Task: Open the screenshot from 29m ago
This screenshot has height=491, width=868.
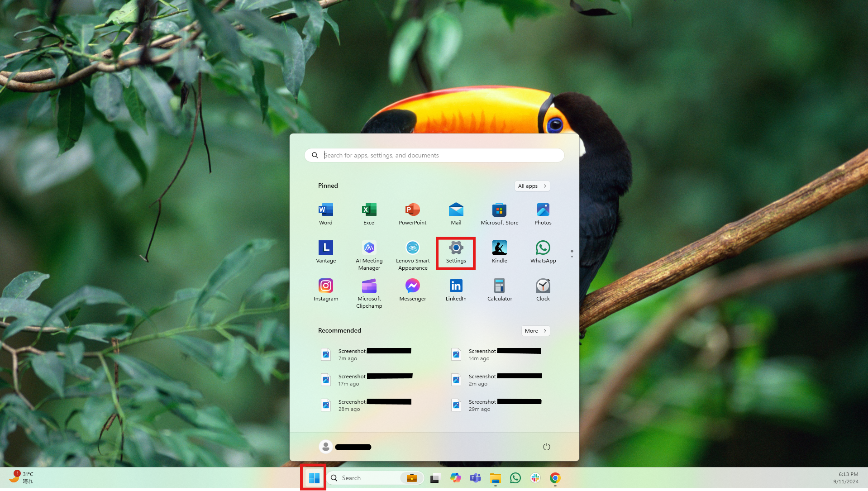Action: (x=497, y=405)
